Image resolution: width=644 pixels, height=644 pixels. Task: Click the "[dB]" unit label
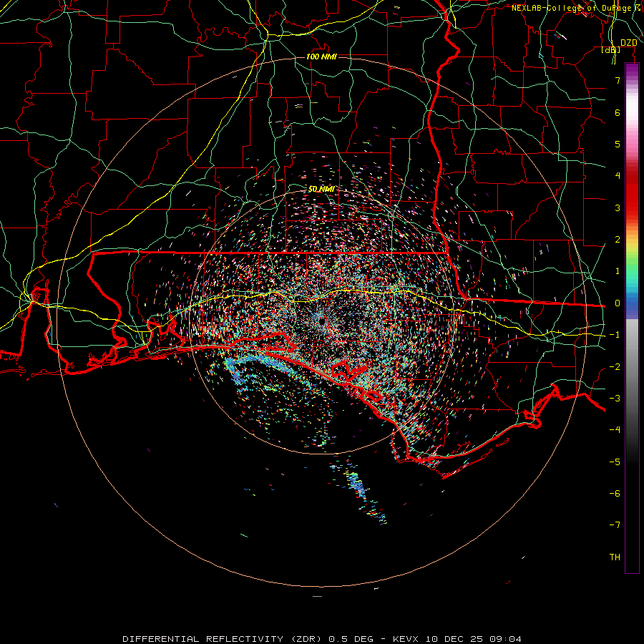pyautogui.click(x=611, y=50)
